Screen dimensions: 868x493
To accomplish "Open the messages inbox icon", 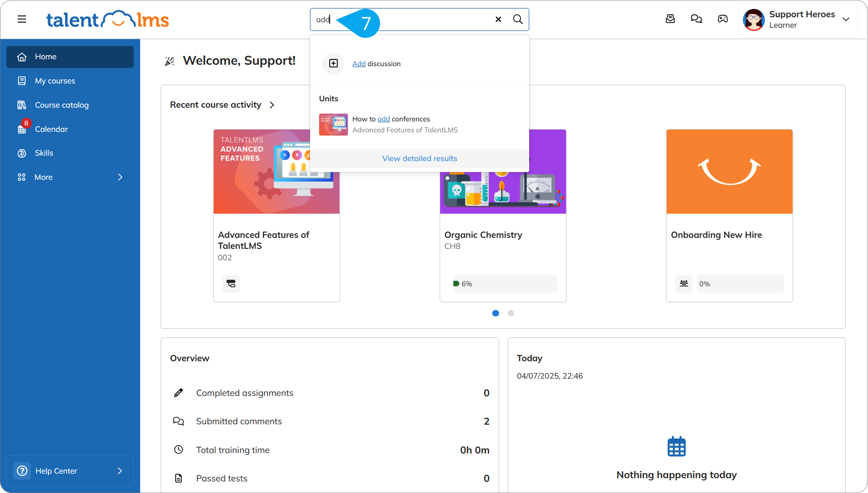I will tap(670, 19).
